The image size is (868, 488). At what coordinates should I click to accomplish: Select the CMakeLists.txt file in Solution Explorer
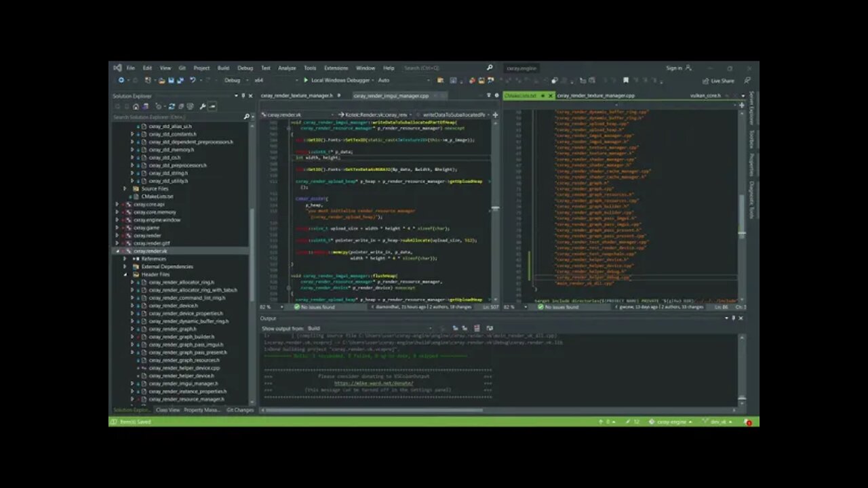(x=157, y=197)
